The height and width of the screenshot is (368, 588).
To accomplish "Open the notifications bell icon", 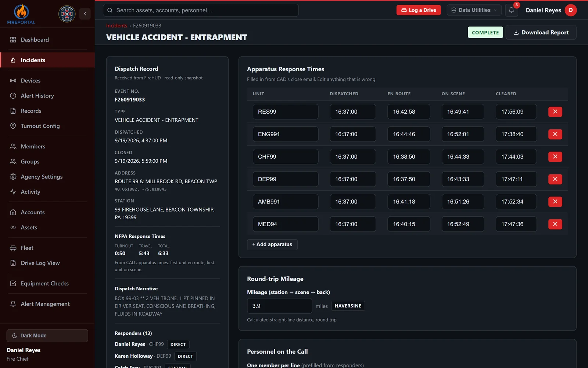I will pyautogui.click(x=511, y=10).
